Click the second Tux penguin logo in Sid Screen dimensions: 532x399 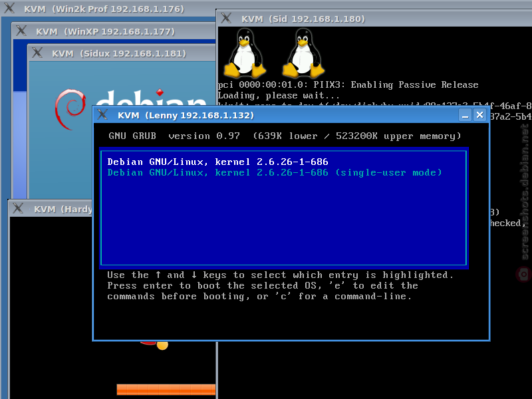point(303,53)
